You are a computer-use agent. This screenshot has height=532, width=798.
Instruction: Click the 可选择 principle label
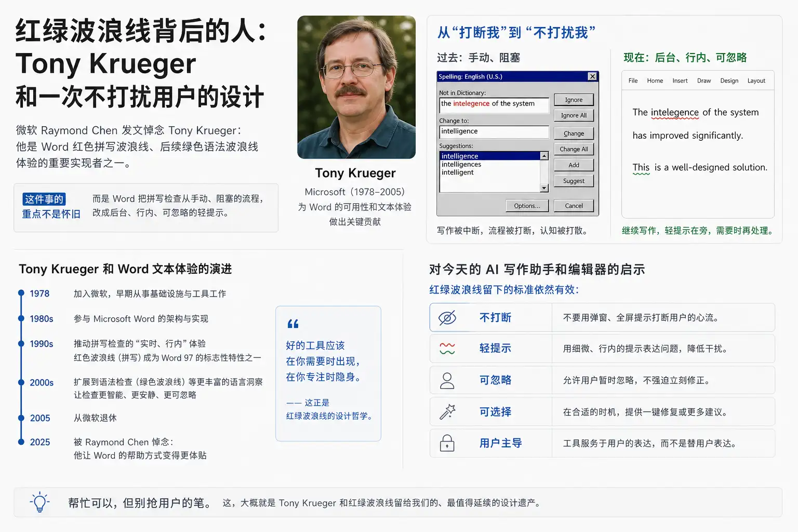(x=495, y=412)
